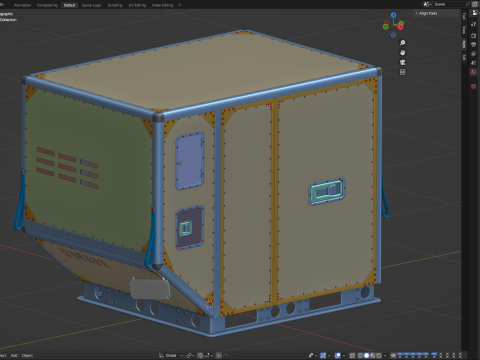Open the Edit sidebar tab
Screen dimensions: 480x360
point(464,58)
